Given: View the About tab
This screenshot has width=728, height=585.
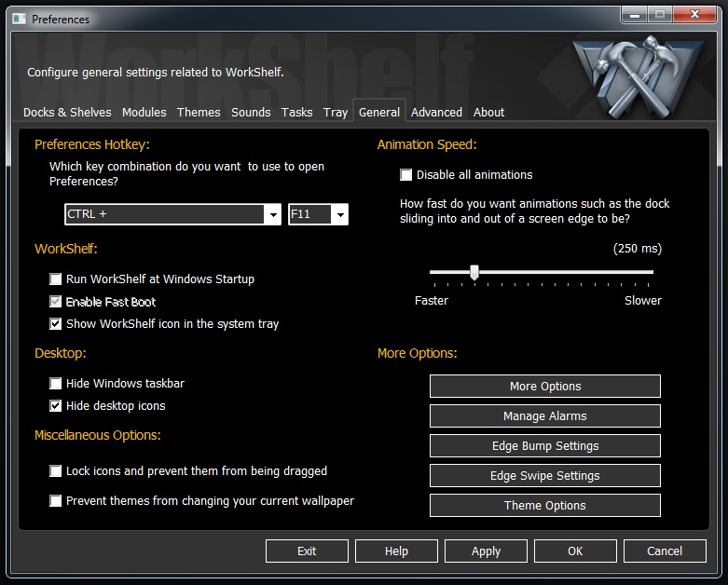Looking at the screenshot, I should (x=488, y=113).
